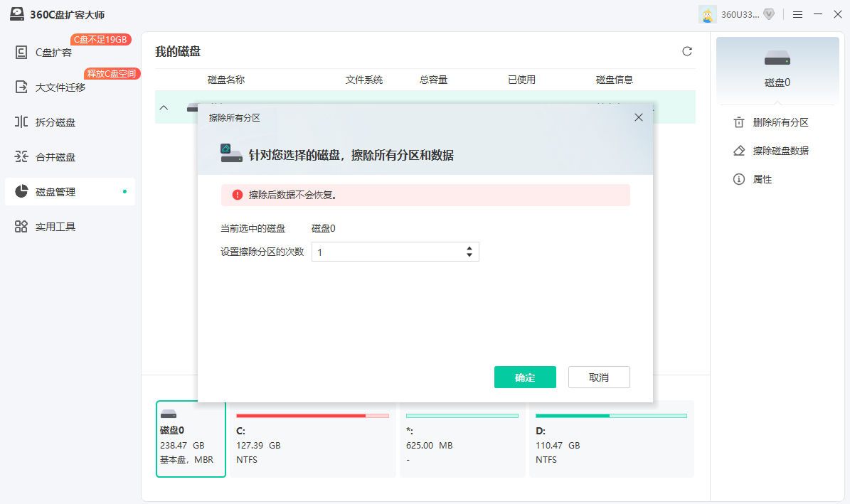Click the 释放C盘空间 badge
Viewport: 850px width, 504px height.
point(112,74)
